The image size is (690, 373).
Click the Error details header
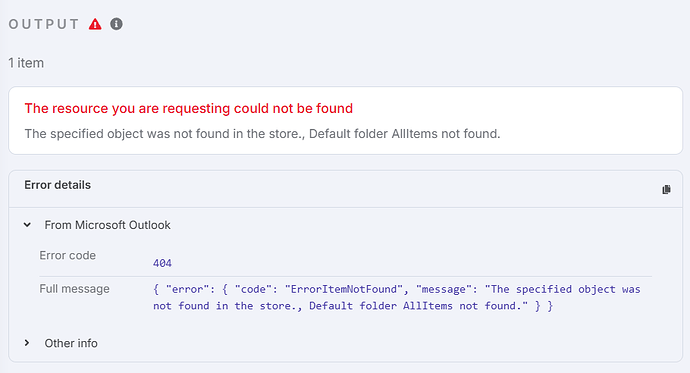[x=58, y=185]
